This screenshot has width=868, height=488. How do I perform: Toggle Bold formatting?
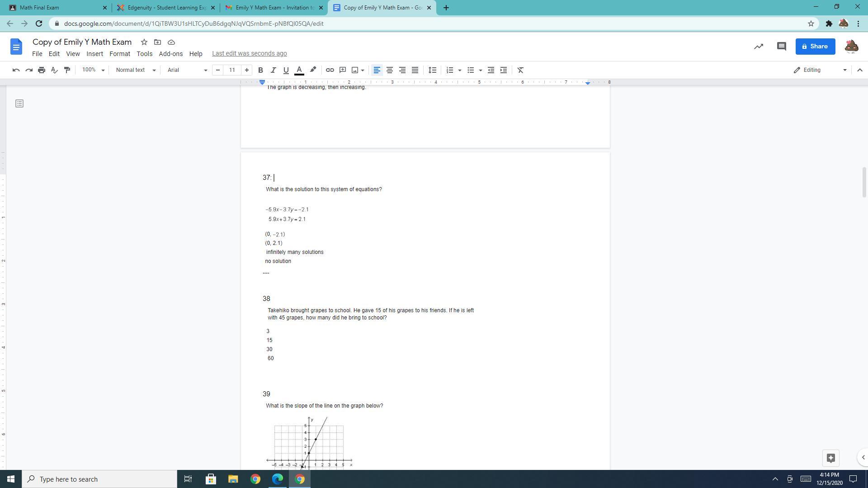(260, 70)
